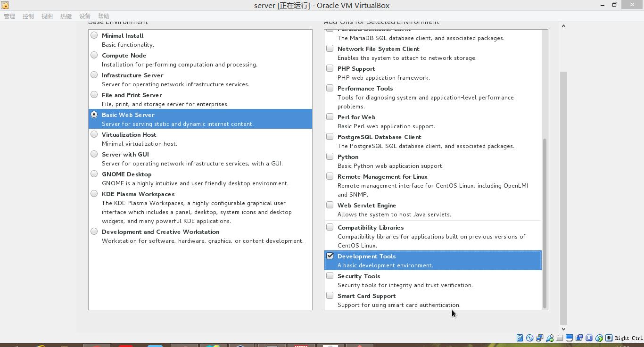Select the Basic Web Server radio button
This screenshot has height=347, width=644.
pos(94,114)
